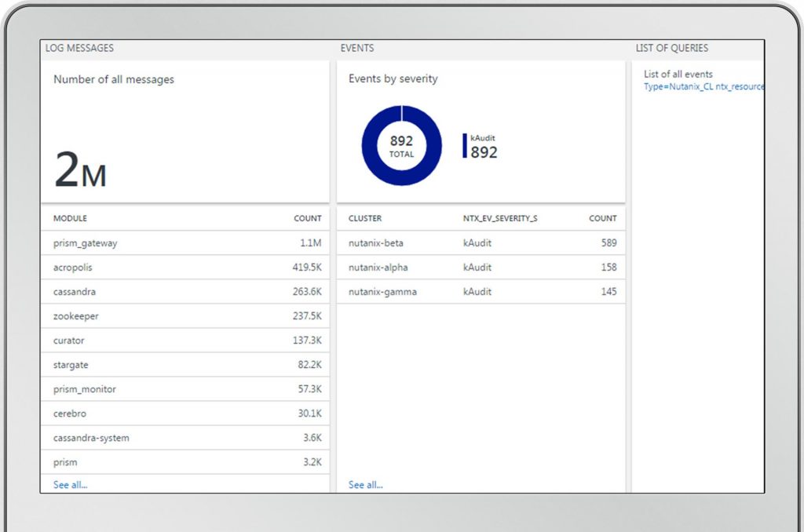Click the kAudit legend color bar

[x=465, y=146]
